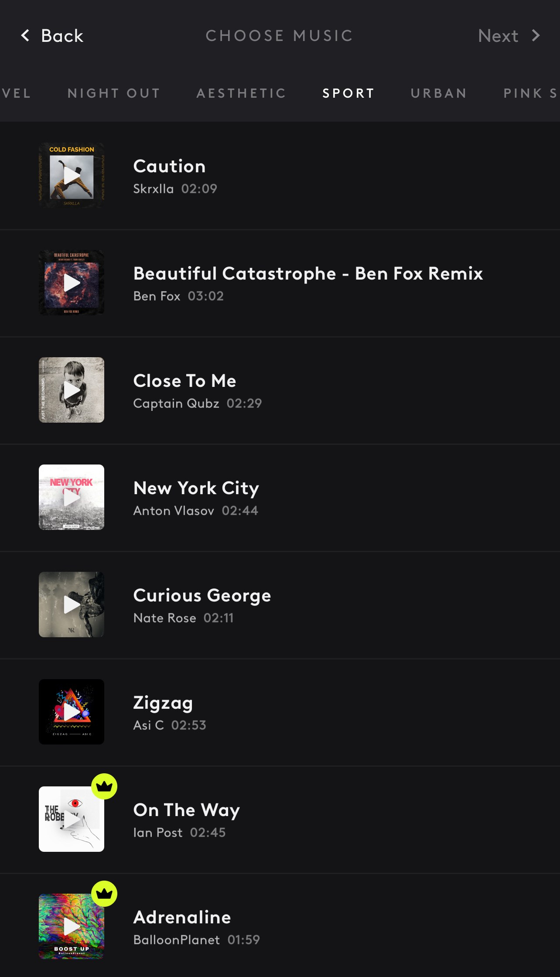This screenshot has height=977, width=560.
Task: Choose the On The Way song title
Action: 186,810
